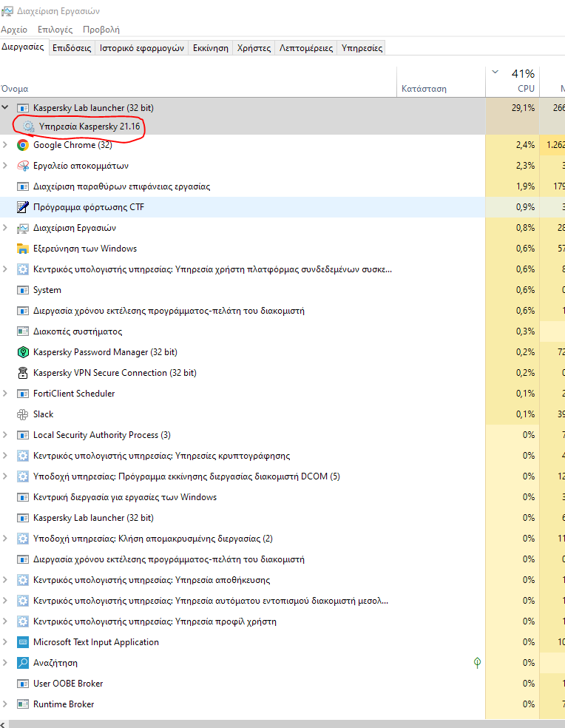Click the User OOBE Broker icon
The image size is (565, 728).
23,684
